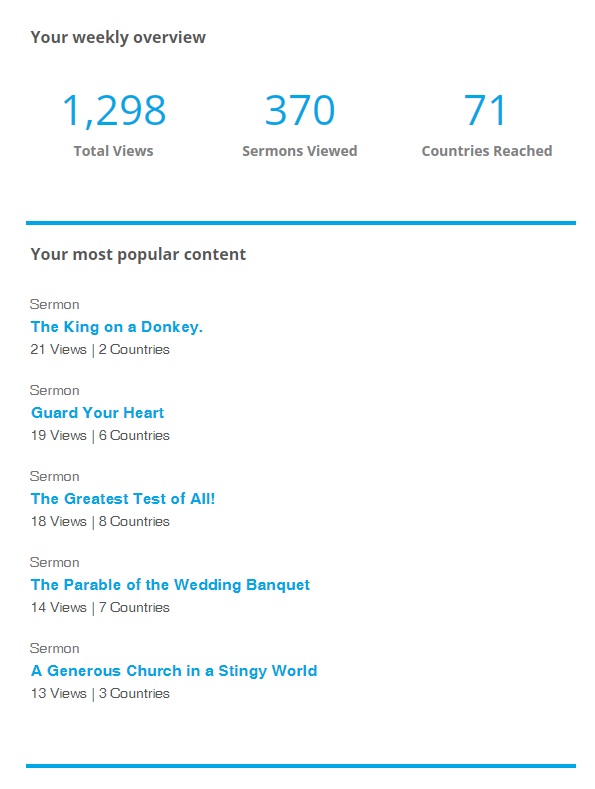Select the Total Views label

114,151
